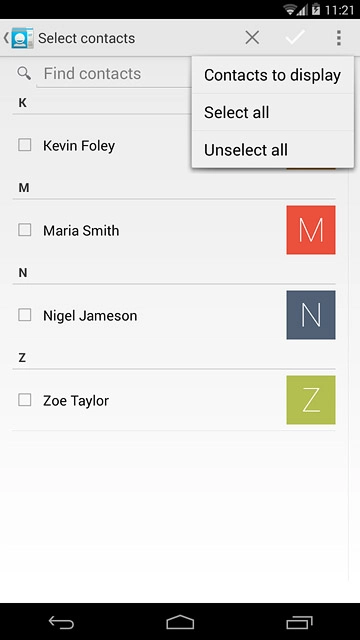The height and width of the screenshot is (640, 360).
Task: Tap the Find contacts search field
Action: click(114, 74)
